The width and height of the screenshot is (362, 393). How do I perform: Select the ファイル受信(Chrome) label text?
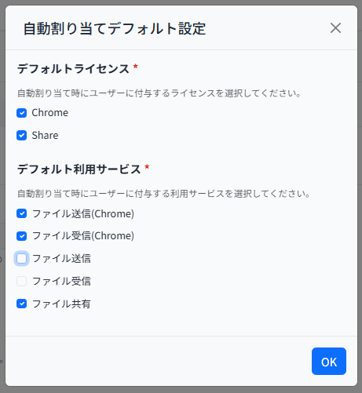pos(83,236)
